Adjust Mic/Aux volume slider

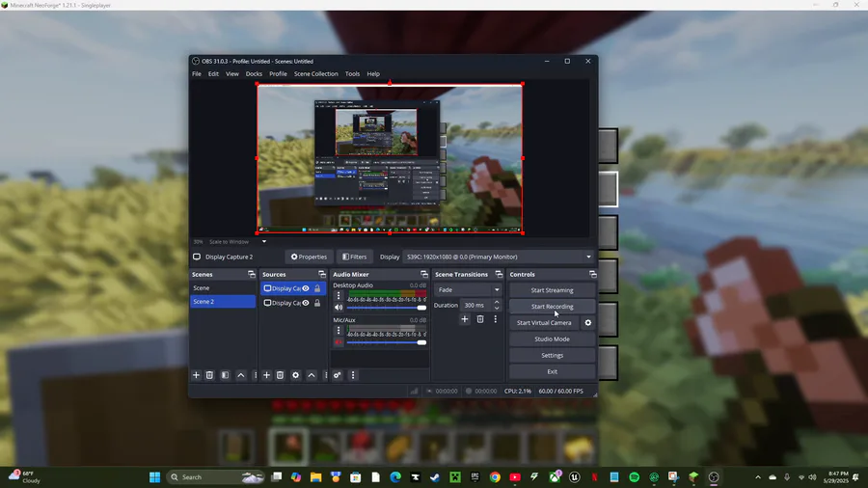(x=387, y=342)
